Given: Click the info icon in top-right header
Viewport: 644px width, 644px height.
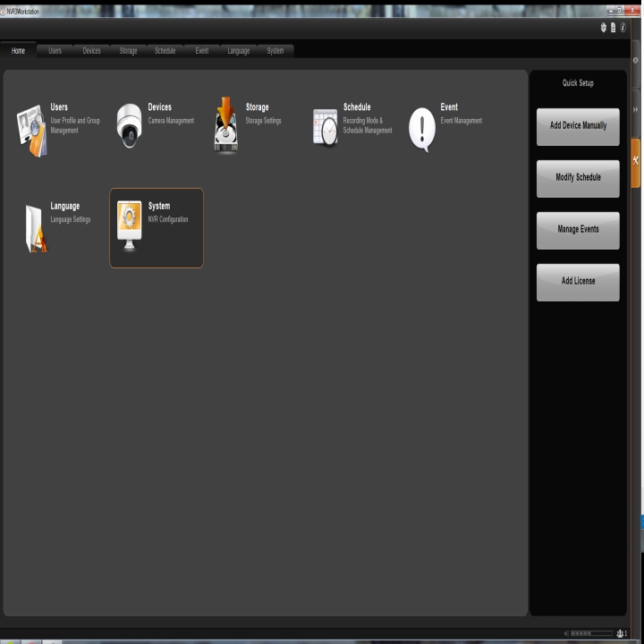Looking at the screenshot, I should pos(623,28).
